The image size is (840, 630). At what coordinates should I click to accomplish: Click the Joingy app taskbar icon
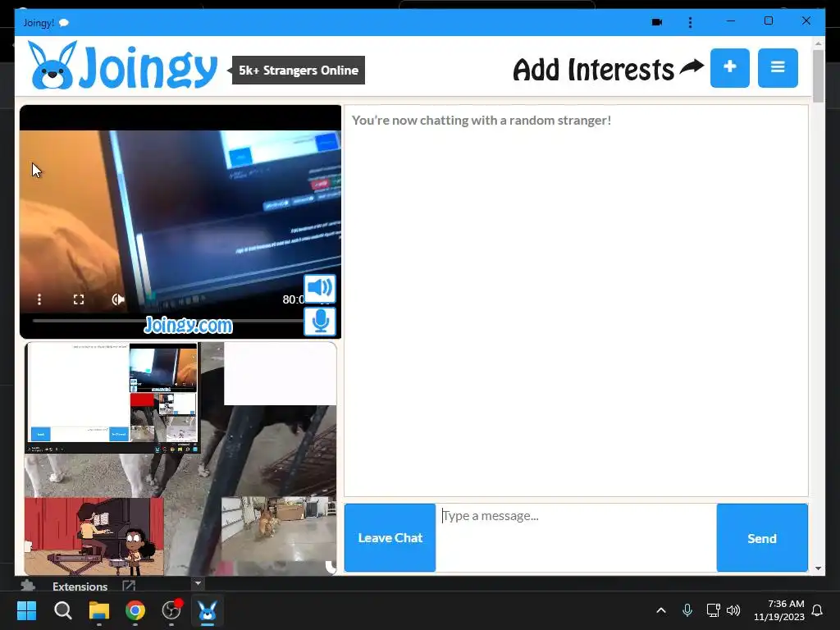coord(208,610)
